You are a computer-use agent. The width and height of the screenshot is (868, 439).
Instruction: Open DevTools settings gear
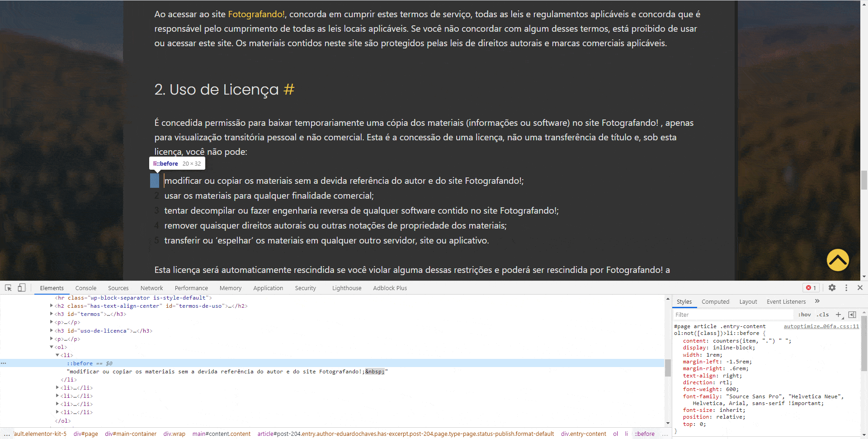tap(832, 288)
